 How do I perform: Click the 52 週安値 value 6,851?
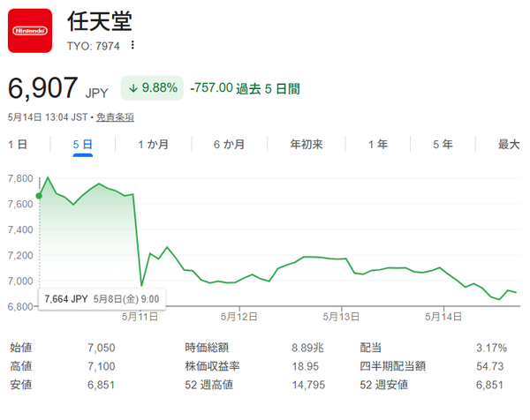[489, 385]
